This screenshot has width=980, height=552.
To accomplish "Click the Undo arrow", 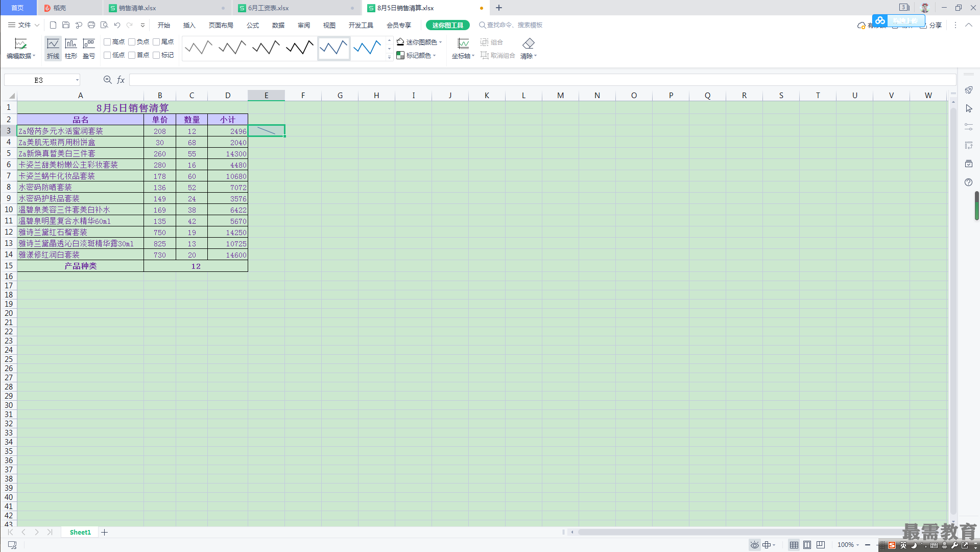I will [117, 25].
